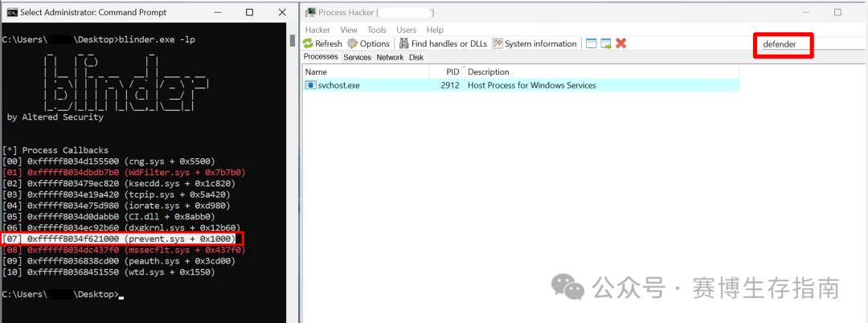Open the Users menu
This screenshot has width=868, height=323.
click(407, 30)
